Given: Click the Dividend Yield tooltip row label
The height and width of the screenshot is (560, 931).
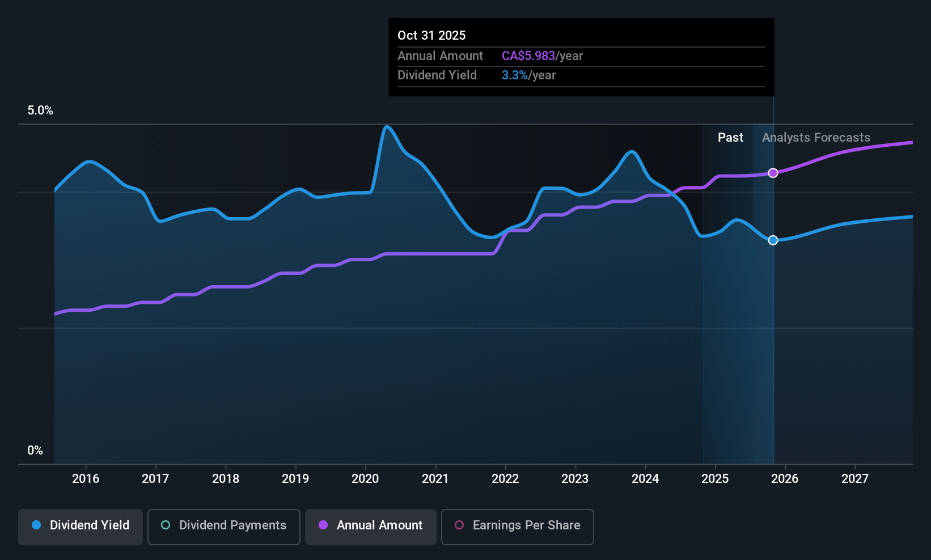Looking at the screenshot, I should tap(437, 75).
